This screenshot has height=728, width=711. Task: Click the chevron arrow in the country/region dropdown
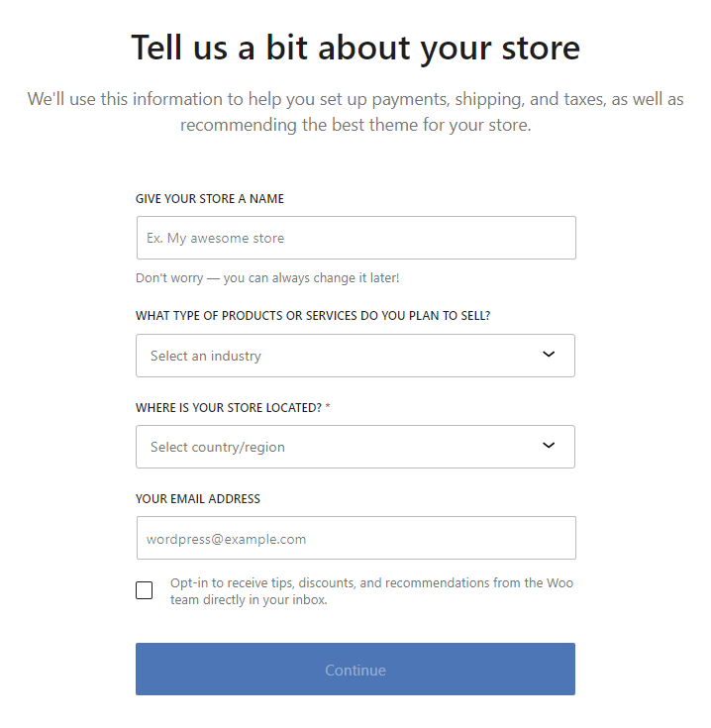coord(549,446)
